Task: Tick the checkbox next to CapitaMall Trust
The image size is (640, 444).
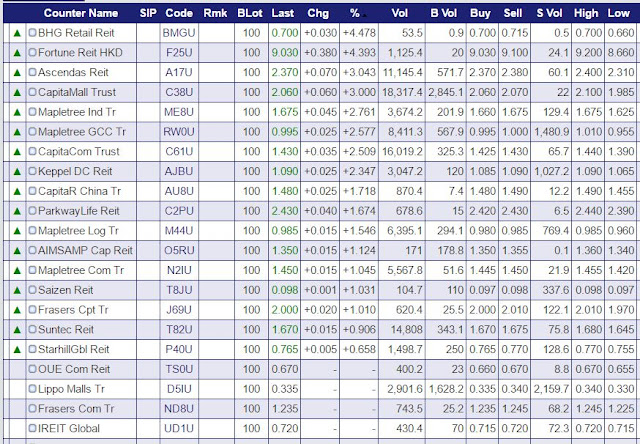Action: click(33, 92)
